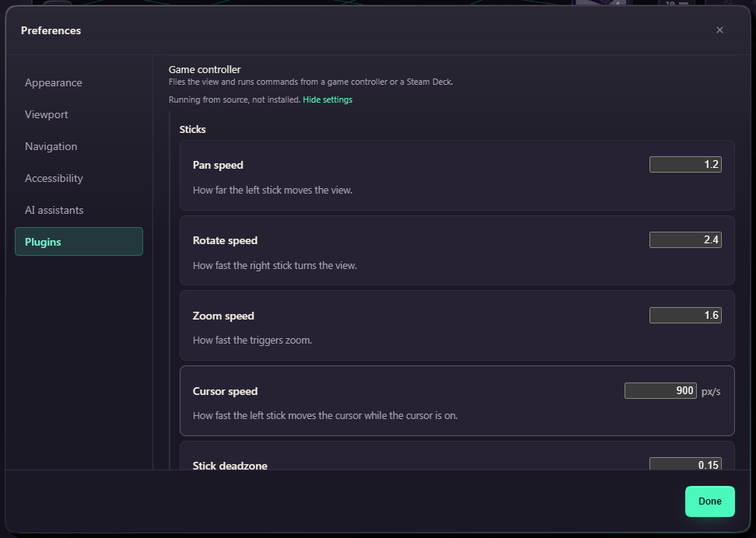The image size is (756, 538).
Task: Click 'How far the left stick moves the view' text
Action: coord(272,190)
